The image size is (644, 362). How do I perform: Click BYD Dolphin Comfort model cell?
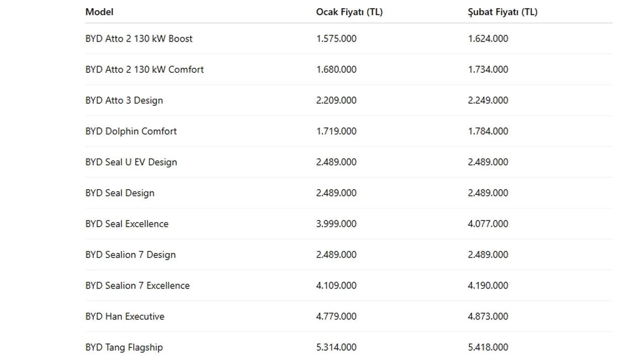131,131
